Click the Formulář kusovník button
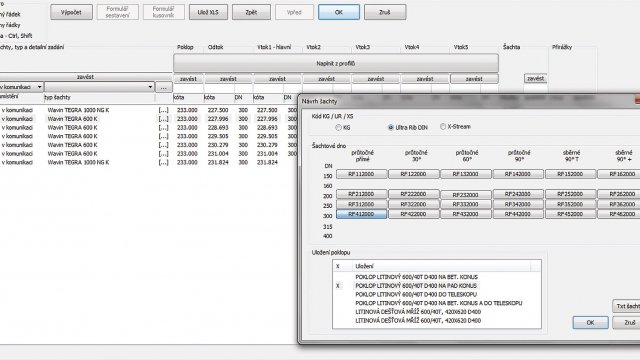Screen dimensions: 640x360 click(x=164, y=12)
